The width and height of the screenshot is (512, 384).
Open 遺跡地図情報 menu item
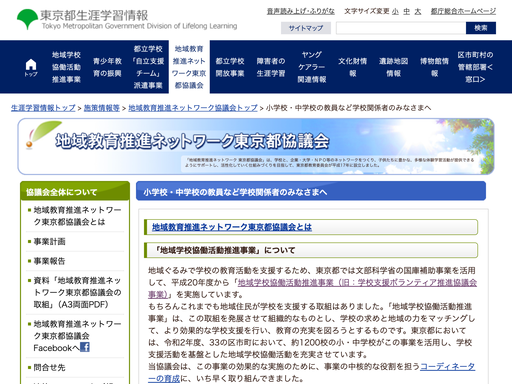pos(394,67)
